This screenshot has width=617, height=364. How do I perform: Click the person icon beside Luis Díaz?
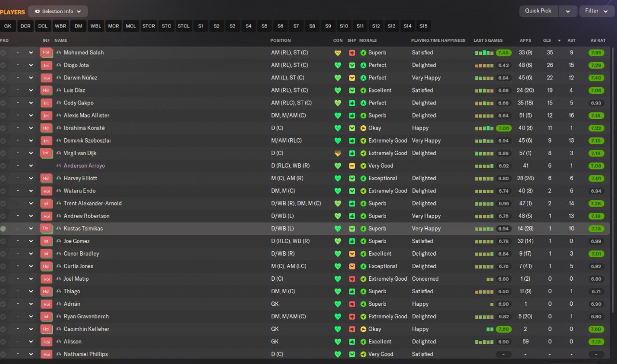pyautogui.click(x=59, y=90)
